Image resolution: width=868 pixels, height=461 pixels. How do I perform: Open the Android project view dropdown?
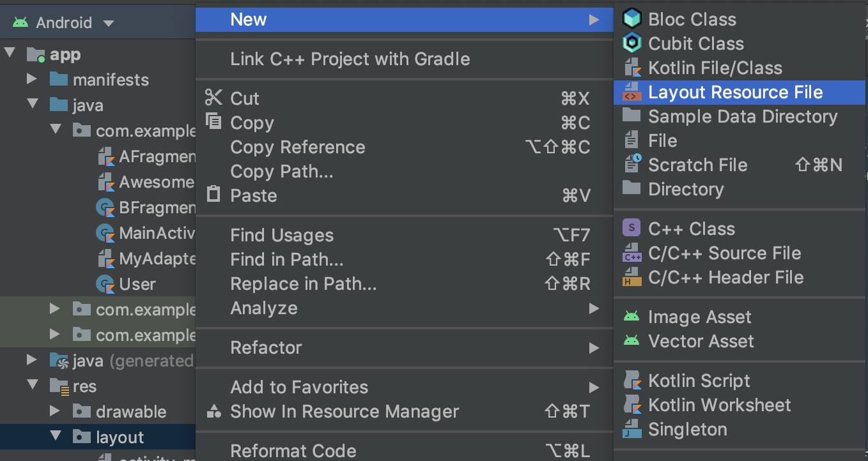tap(108, 23)
